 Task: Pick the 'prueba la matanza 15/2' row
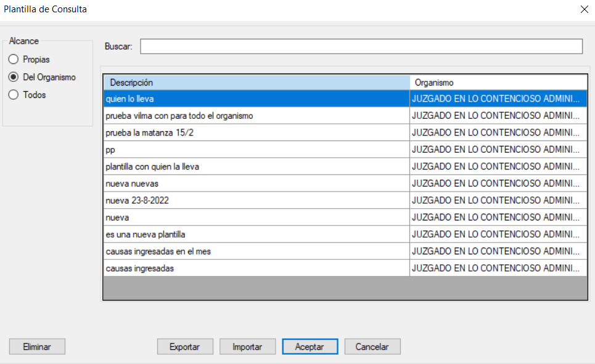(256, 132)
